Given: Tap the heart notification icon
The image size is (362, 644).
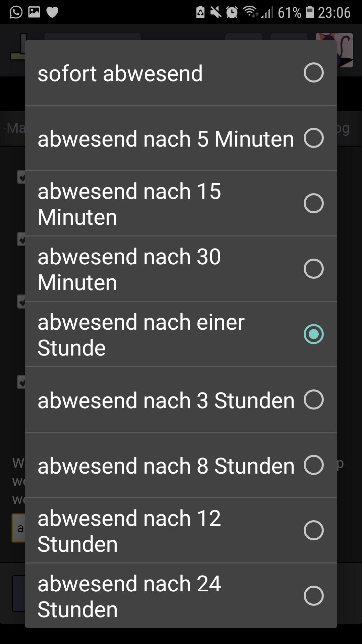Looking at the screenshot, I should coord(52,12).
